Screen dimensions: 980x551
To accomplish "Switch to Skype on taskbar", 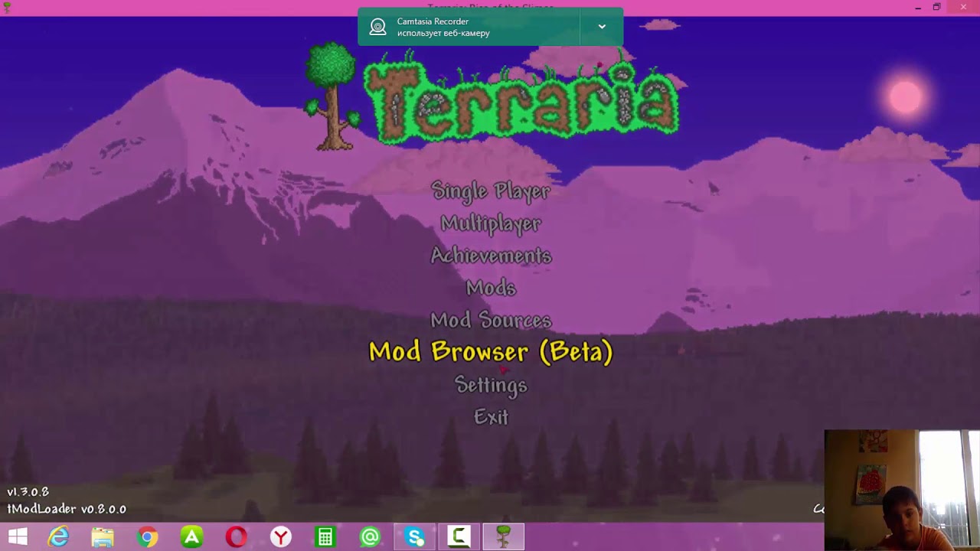I will pos(415,537).
